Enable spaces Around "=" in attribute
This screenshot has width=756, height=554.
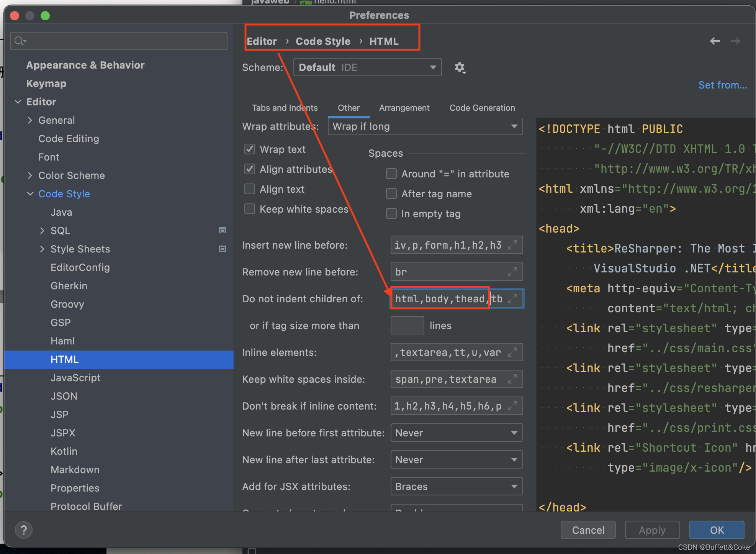(x=391, y=174)
